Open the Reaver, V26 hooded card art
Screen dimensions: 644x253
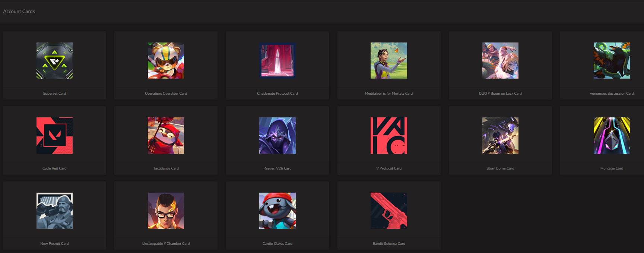pos(277,136)
